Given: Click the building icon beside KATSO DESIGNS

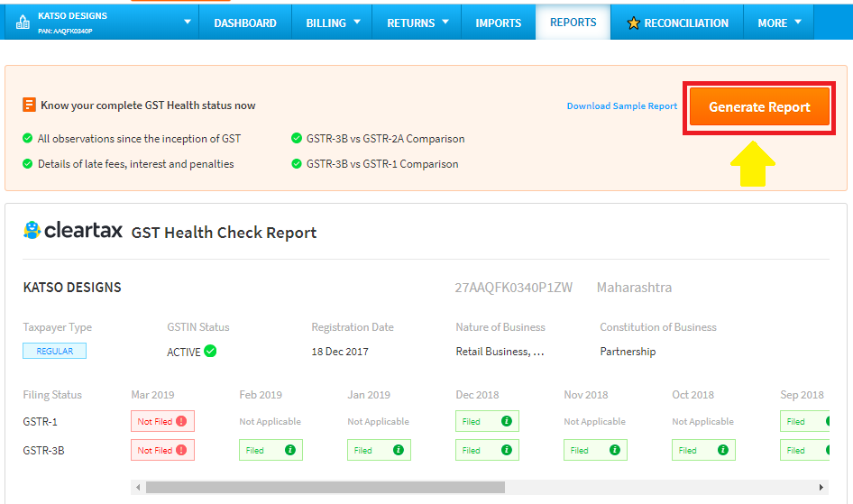Looking at the screenshot, I should click(x=23, y=23).
